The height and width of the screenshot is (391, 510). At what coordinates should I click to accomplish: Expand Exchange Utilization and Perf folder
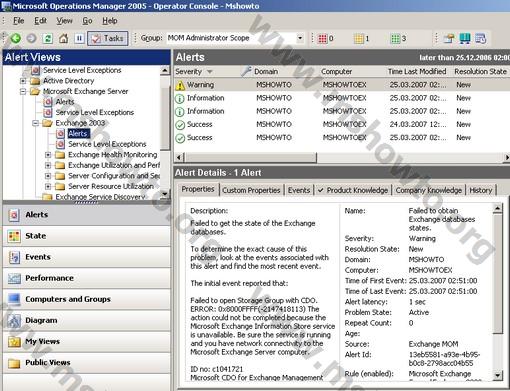48,165
